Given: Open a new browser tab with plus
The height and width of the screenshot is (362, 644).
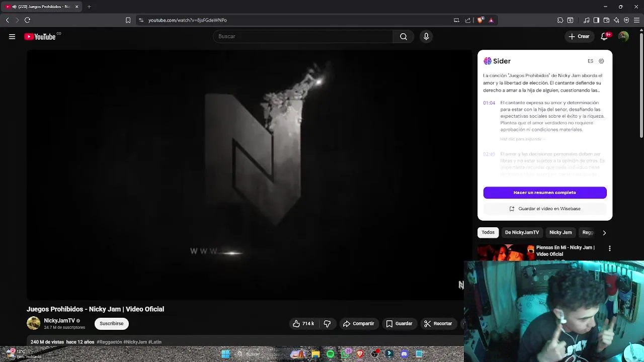Looking at the screenshot, I should coord(89,7).
